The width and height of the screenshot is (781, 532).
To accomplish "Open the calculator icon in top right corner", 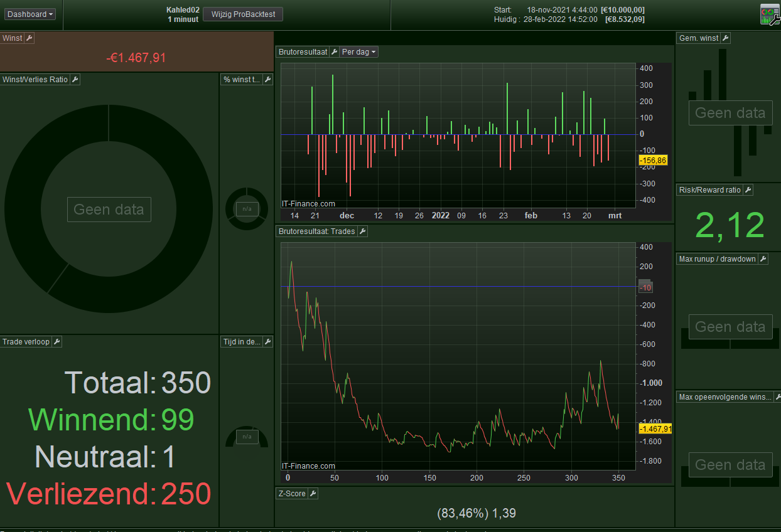I will coord(769,14).
